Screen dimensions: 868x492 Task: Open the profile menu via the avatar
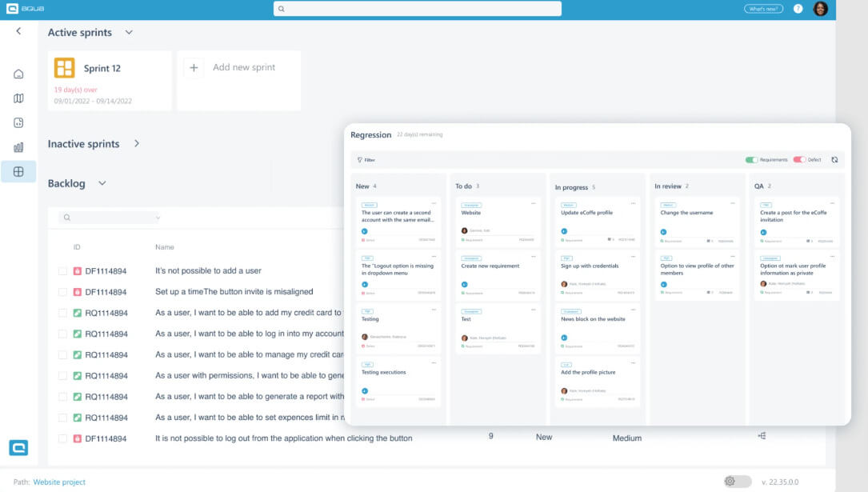pos(820,9)
